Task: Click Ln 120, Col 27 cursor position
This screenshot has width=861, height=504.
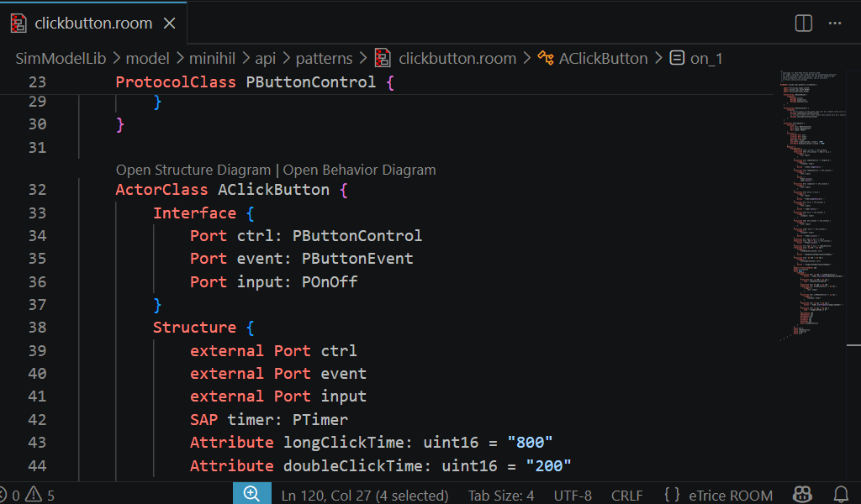Action: coord(365,496)
